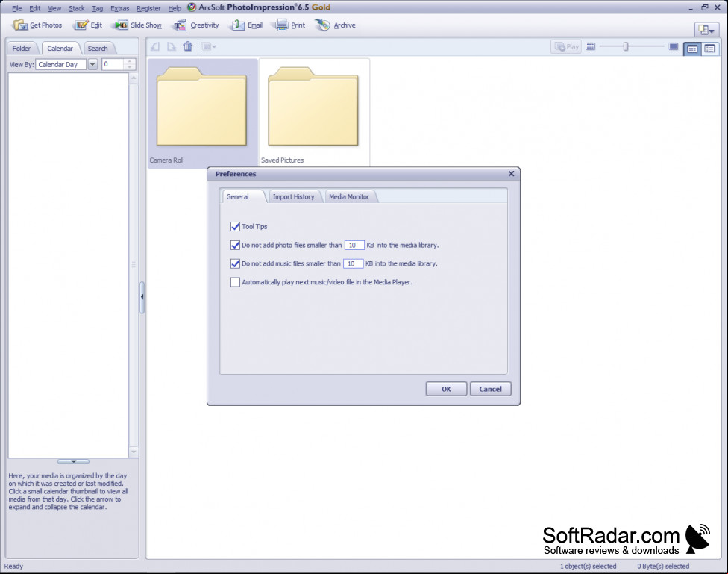Screen dimensions: 728x574
Task: Click the photo file size KB field
Action: point(354,245)
